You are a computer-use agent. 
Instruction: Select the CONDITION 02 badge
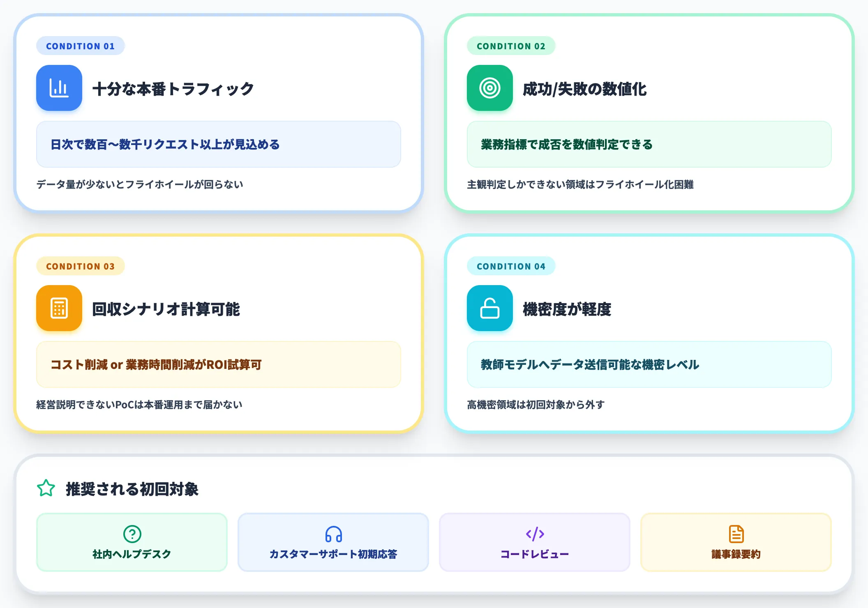point(511,46)
